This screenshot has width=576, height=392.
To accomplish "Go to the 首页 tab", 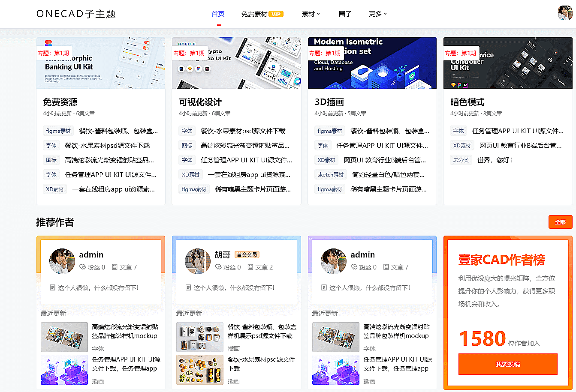I will click(x=218, y=14).
